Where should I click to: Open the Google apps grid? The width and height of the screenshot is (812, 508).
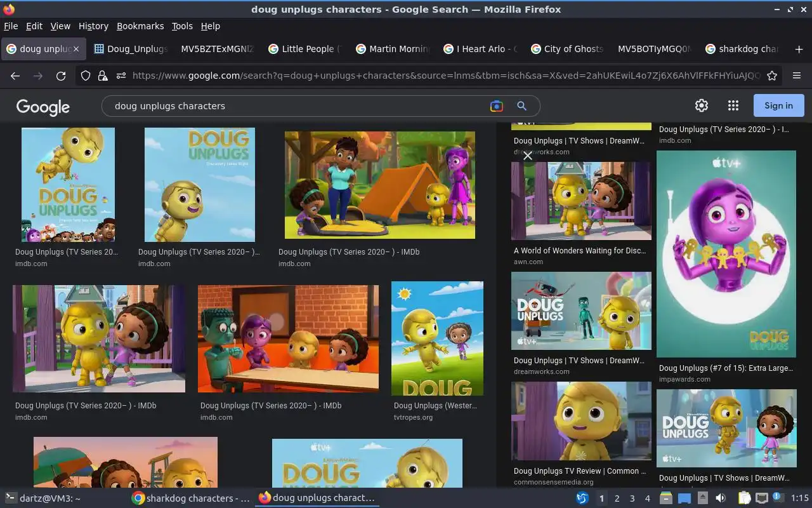click(x=733, y=105)
